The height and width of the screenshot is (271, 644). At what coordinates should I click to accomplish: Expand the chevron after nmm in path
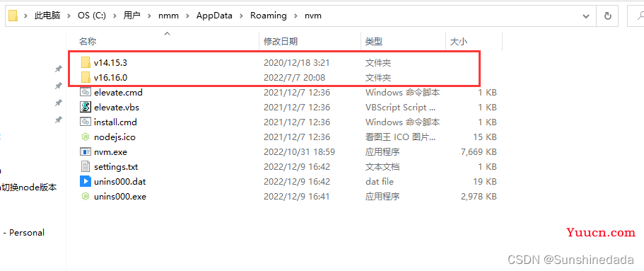coord(188,16)
